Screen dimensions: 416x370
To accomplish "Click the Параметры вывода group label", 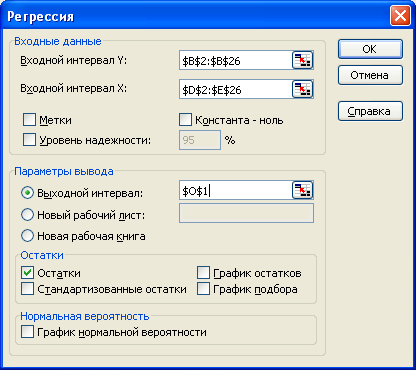I will [64, 171].
